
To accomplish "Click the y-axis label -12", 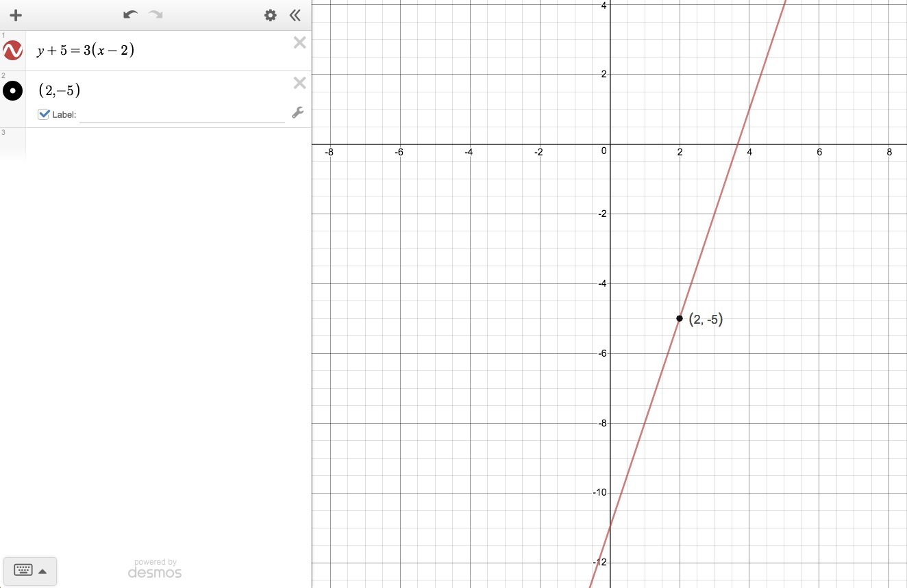I will pos(599,563).
